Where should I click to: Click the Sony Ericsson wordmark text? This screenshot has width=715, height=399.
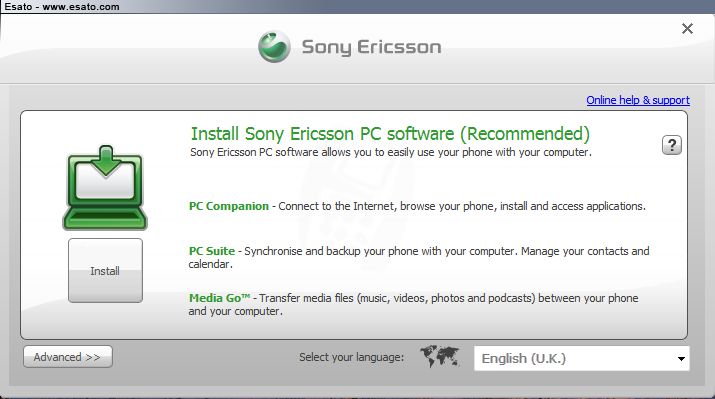tap(372, 47)
